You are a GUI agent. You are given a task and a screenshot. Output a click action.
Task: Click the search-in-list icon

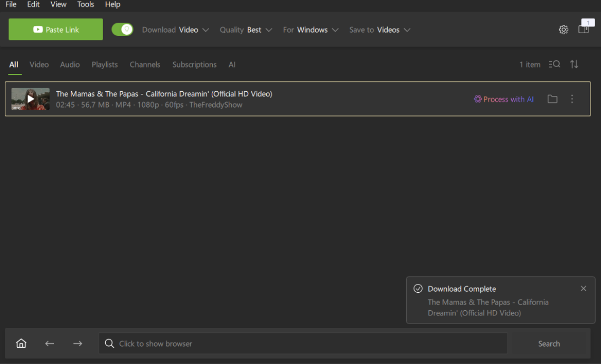(554, 64)
